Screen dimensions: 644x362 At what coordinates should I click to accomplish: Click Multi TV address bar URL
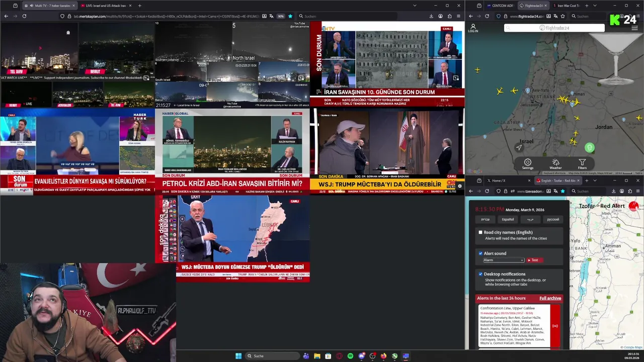coord(166,16)
